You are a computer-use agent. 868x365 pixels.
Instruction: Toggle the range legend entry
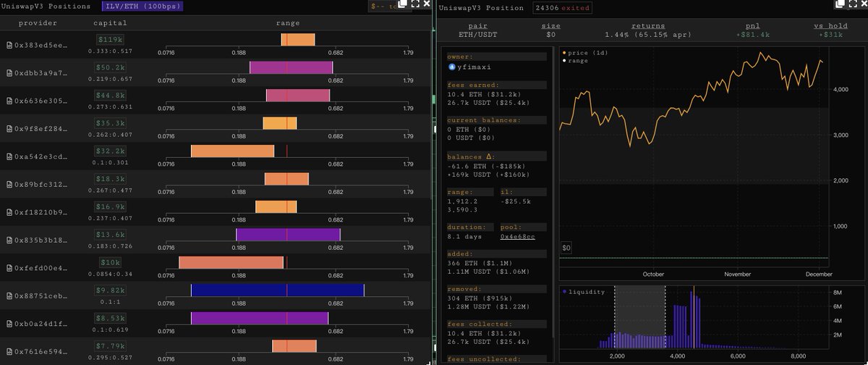[577, 61]
